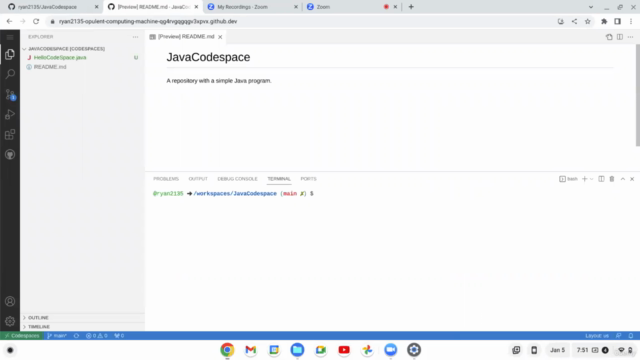640x360 pixels.
Task: Open the Run and Debug view
Action: click(10, 115)
